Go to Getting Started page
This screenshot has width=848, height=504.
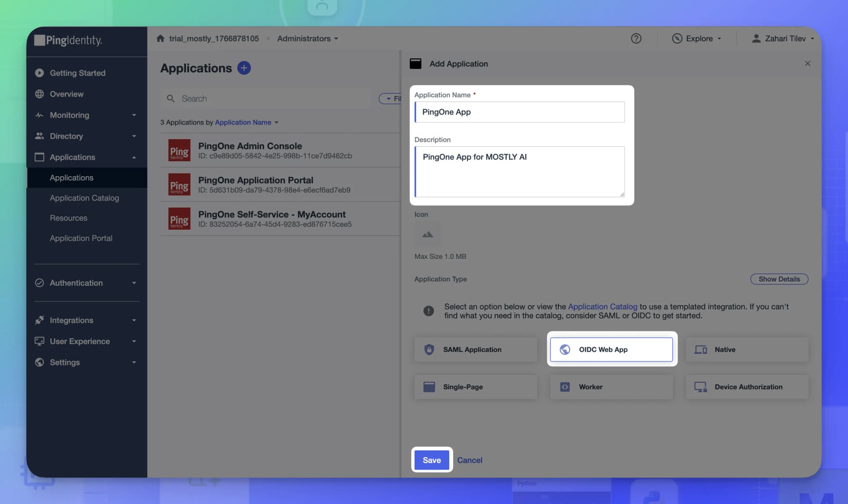click(77, 73)
